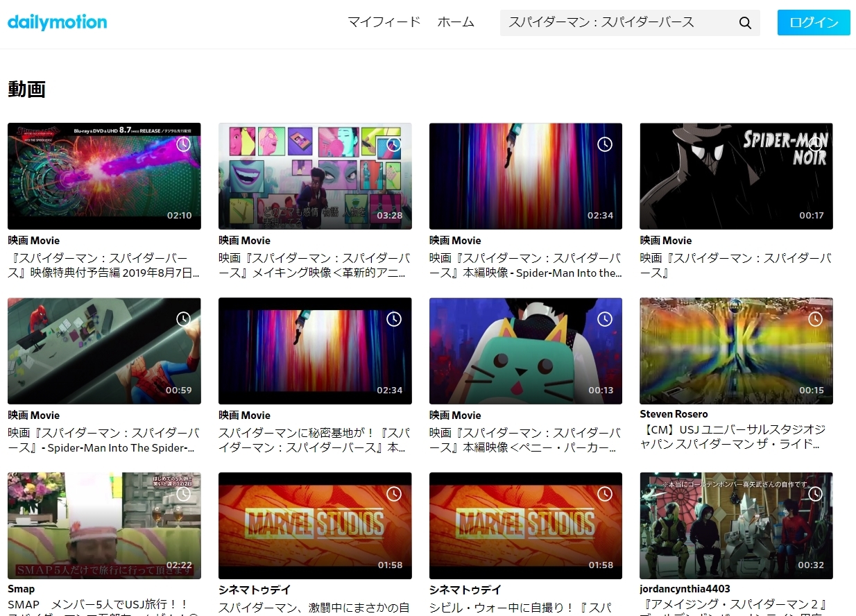The width and height of the screenshot is (856, 616).
Task: Click watch-later clock on jordancynthia4403 video
Action: [815, 494]
